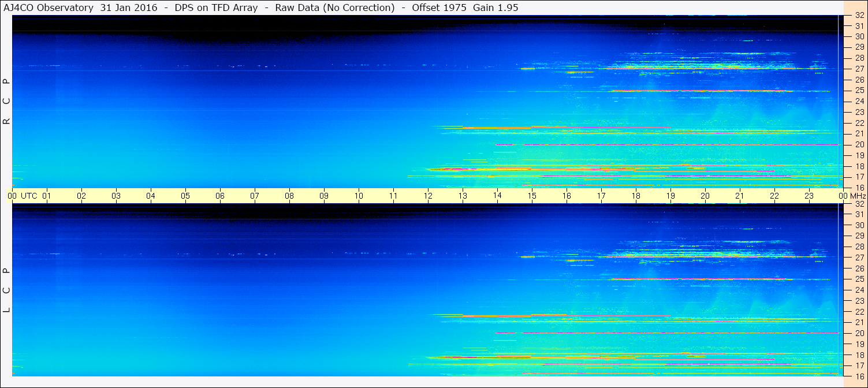Click the 18 hour tick on UTC axis
The height and width of the screenshot is (388, 868).
pyautogui.click(x=636, y=196)
